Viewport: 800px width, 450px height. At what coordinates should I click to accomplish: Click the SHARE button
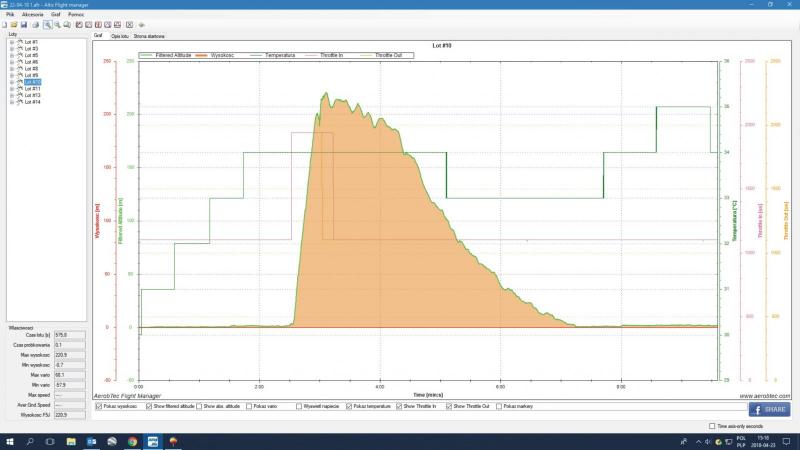click(x=768, y=409)
